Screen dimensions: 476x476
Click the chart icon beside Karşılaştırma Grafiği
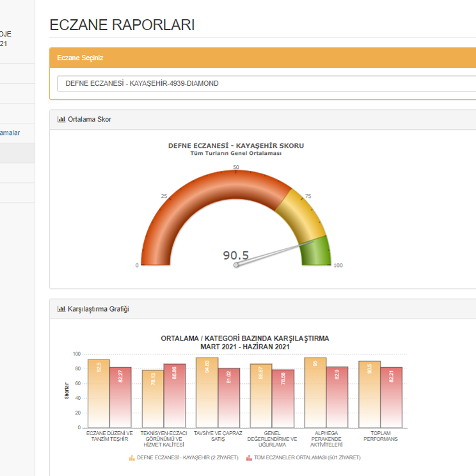pos(61,309)
